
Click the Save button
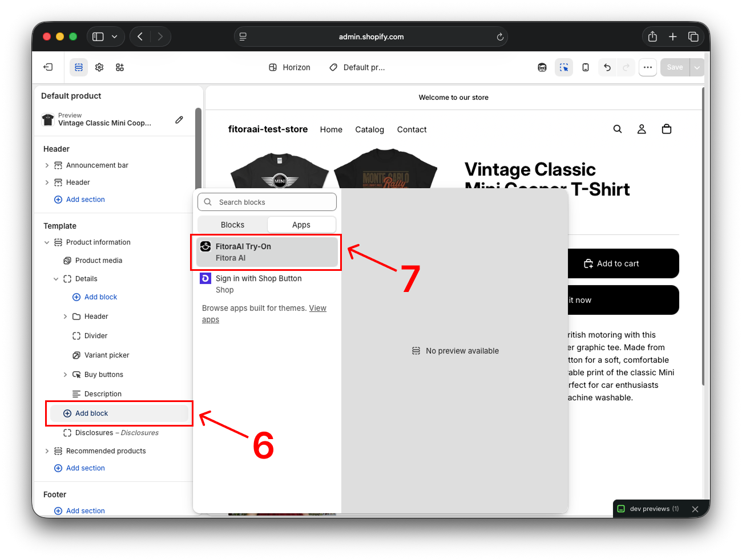(x=675, y=67)
